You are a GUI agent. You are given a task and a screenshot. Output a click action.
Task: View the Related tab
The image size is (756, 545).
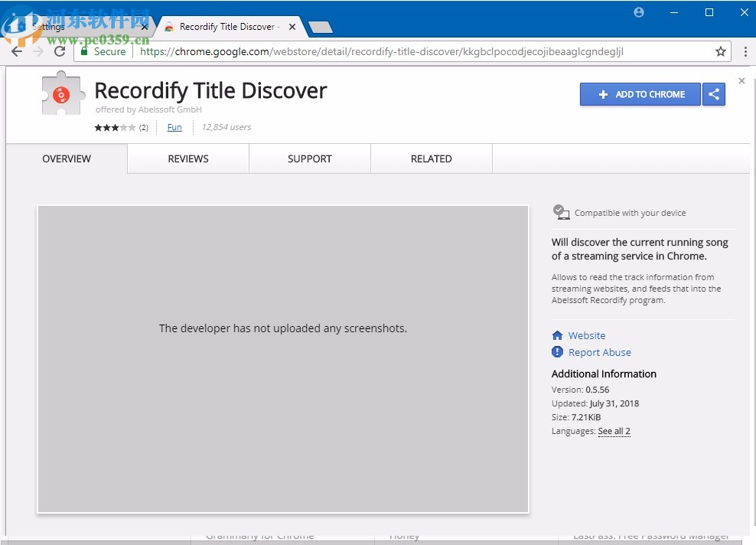(431, 158)
